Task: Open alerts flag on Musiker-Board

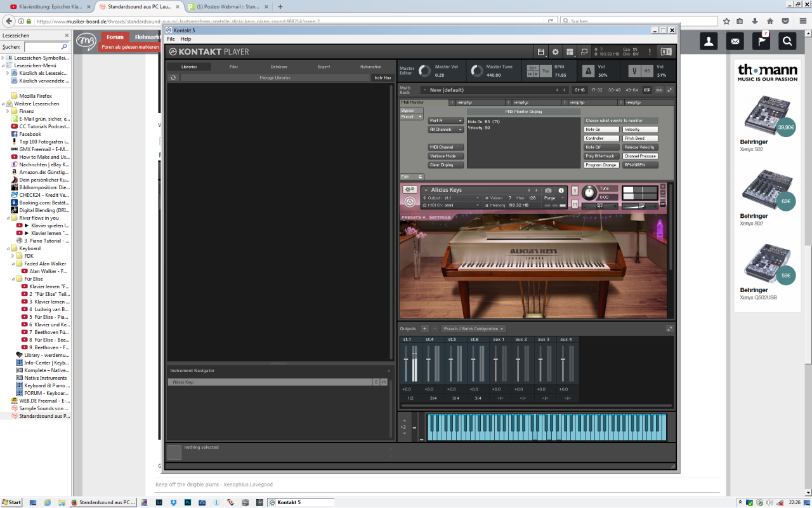Action: [761, 41]
